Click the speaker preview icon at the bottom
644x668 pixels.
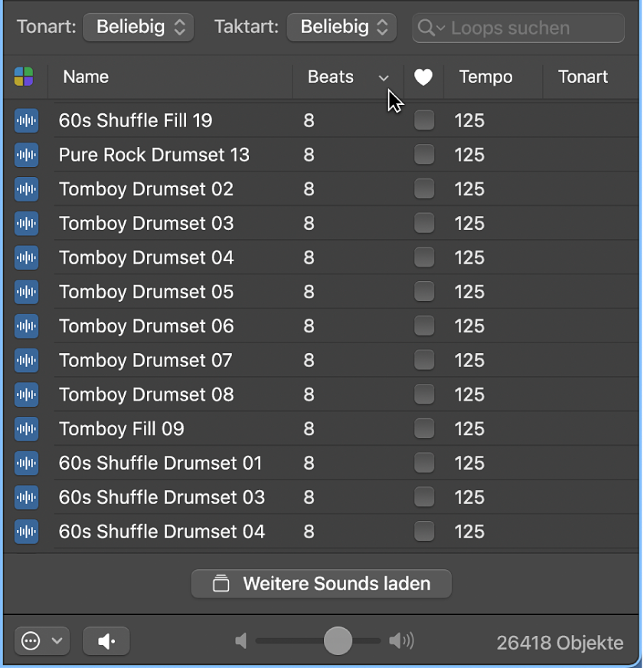[x=106, y=641]
